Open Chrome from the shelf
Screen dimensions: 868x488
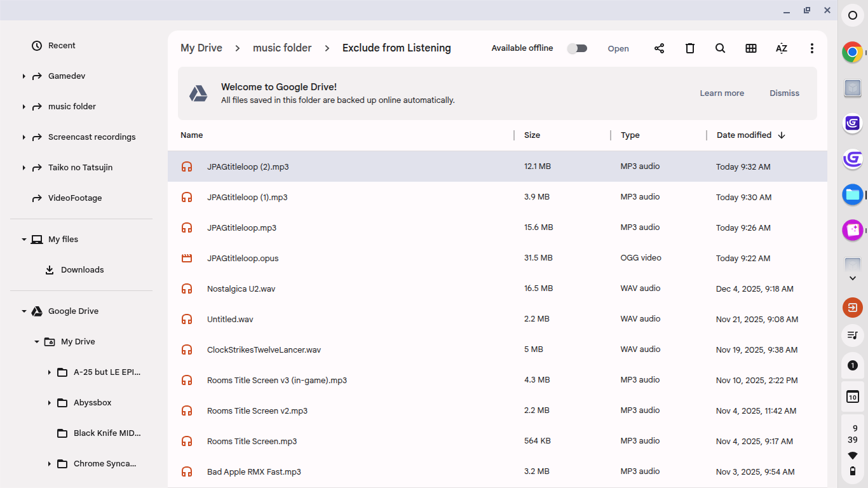pos(852,52)
